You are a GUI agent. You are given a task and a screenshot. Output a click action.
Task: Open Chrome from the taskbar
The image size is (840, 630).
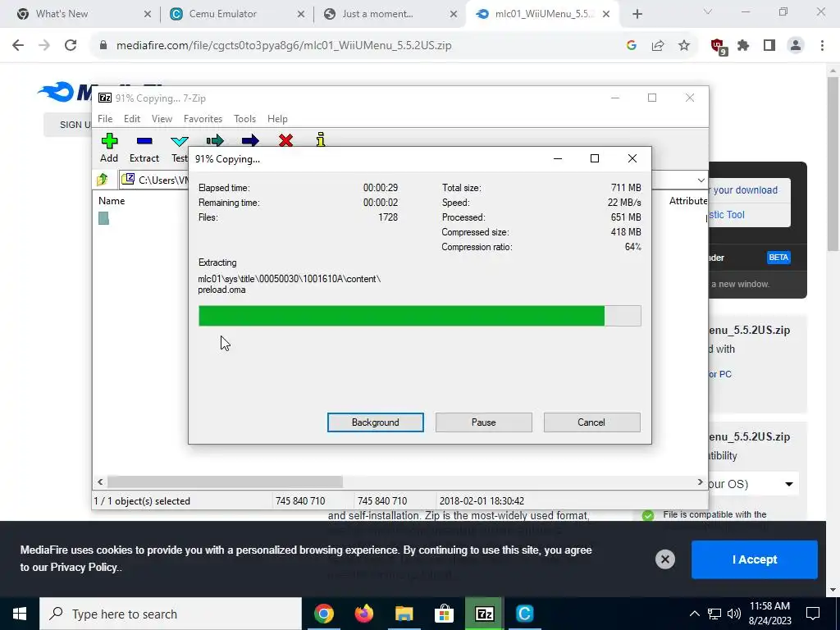point(323,614)
